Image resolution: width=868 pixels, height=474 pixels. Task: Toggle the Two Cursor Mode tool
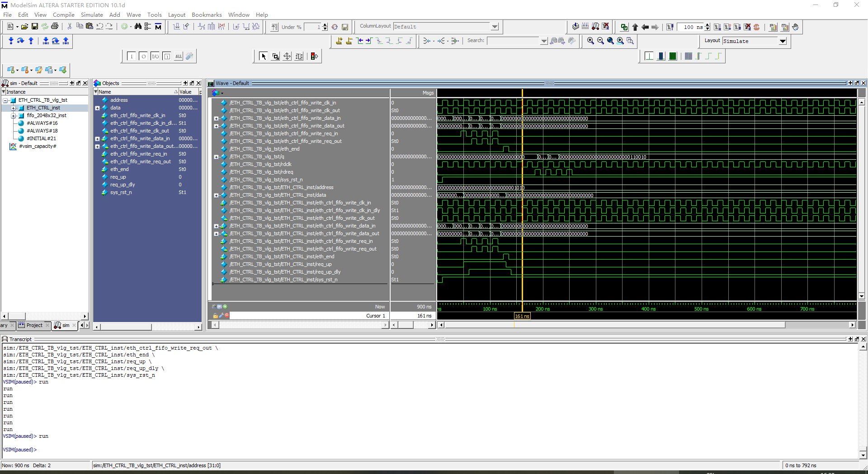point(299,57)
